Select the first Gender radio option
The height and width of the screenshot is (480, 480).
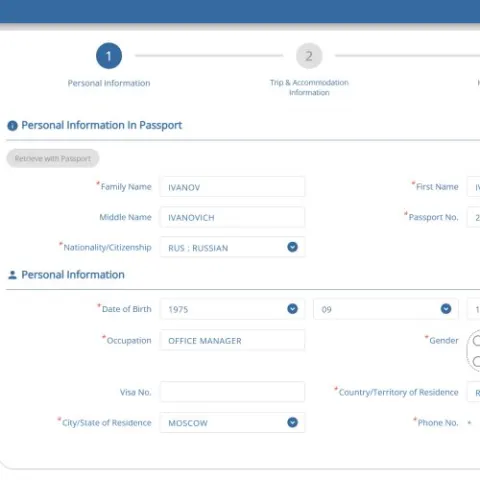(477, 341)
